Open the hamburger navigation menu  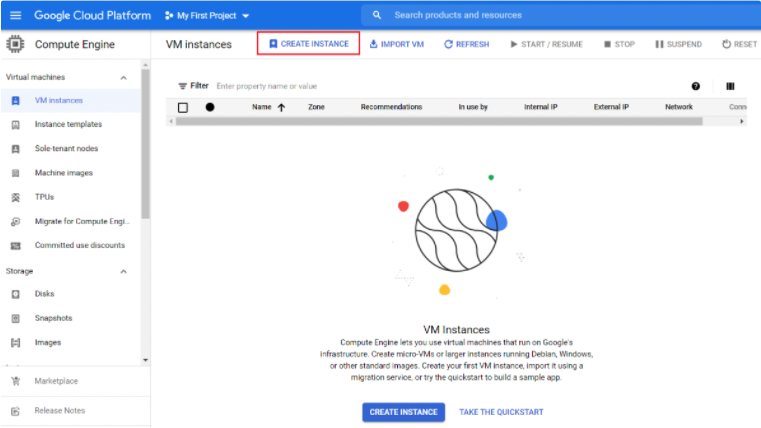point(15,15)
